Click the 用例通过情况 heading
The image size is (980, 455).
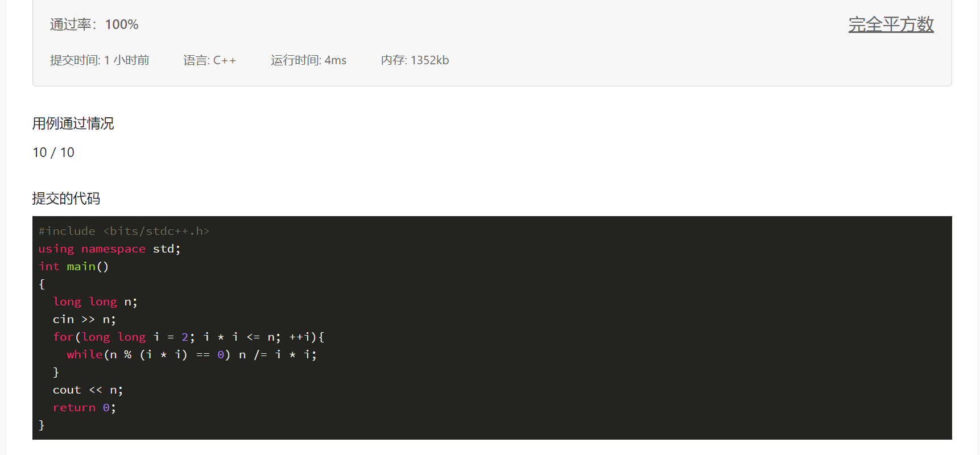(x=73, y=123)
